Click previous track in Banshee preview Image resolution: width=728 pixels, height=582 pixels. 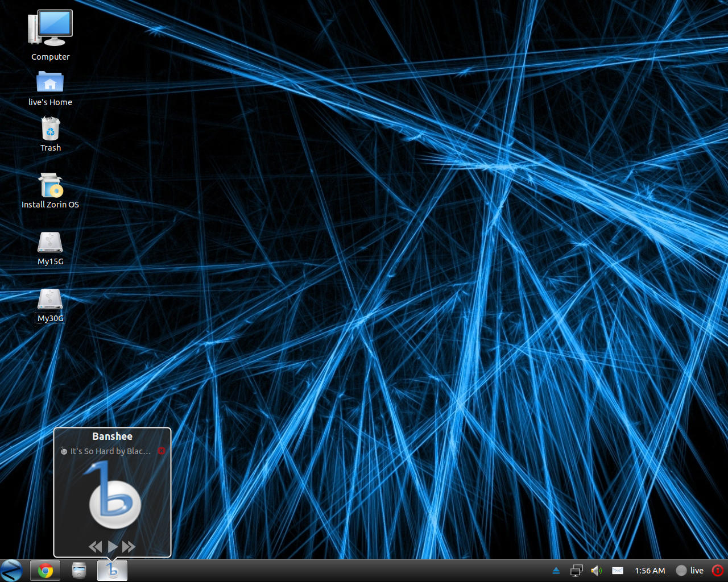[x=96, y=547]
